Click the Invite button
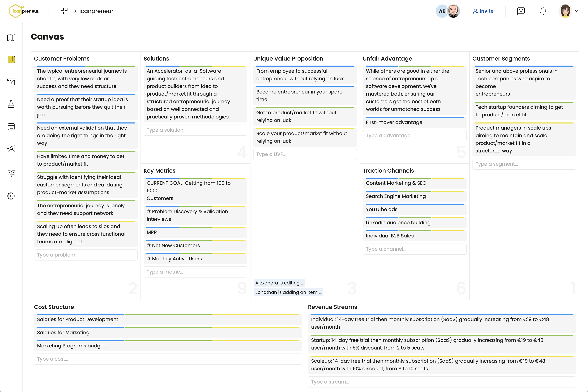This screenshot has height=392, width=588. pos(483,11)
